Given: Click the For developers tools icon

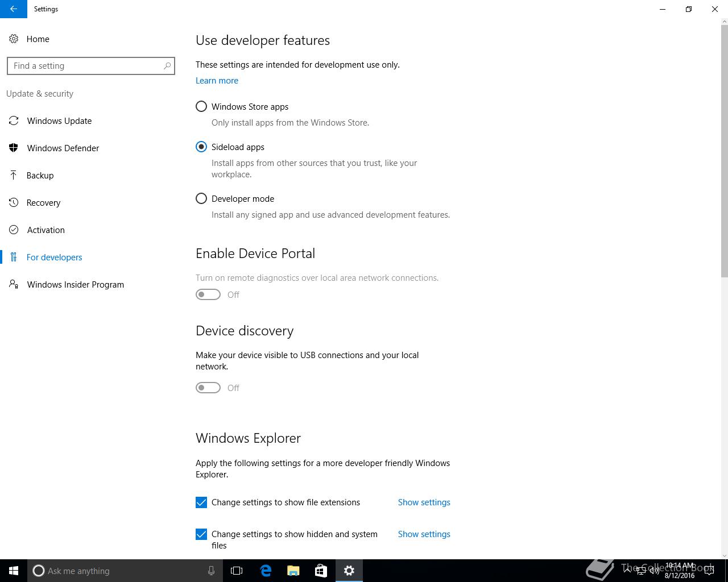Looking at the screenshot, I should [14, 257].
